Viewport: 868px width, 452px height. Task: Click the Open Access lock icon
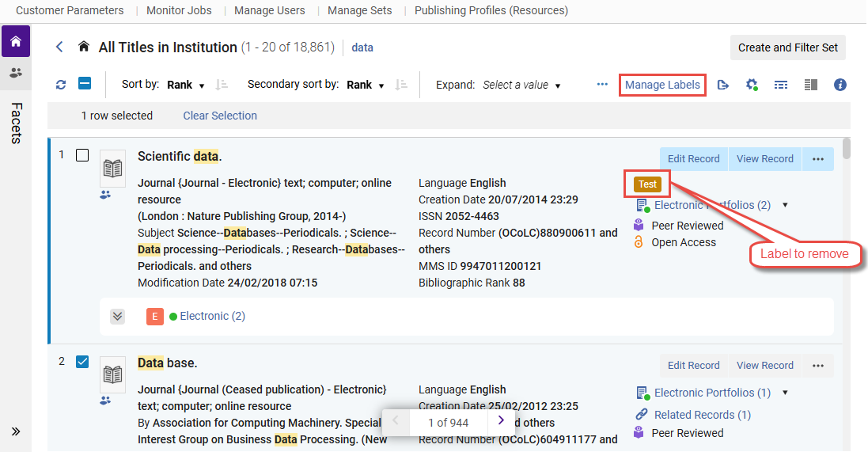tap(639, 241)
